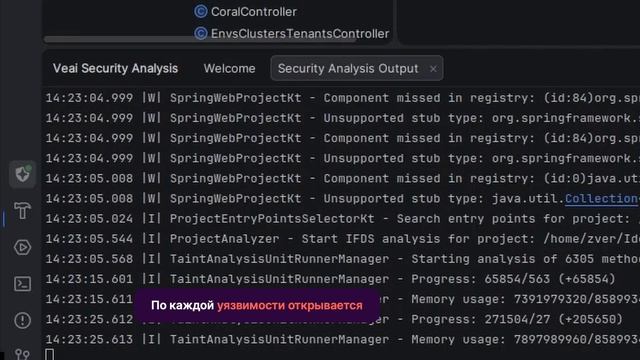Open the java.util.Collection hyperlink in log
640x360 pixels.
click(x=602, y=199)
